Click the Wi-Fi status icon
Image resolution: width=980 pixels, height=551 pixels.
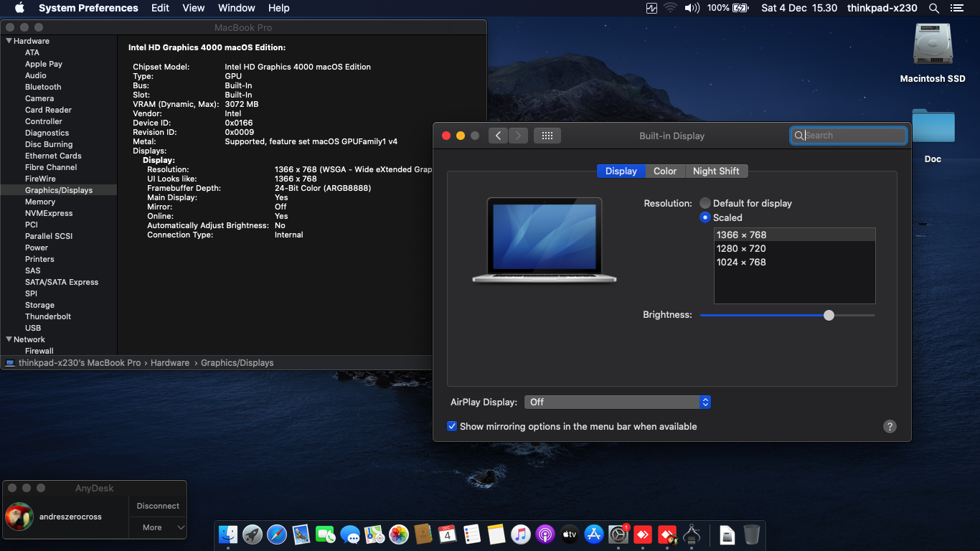point(671,8)
